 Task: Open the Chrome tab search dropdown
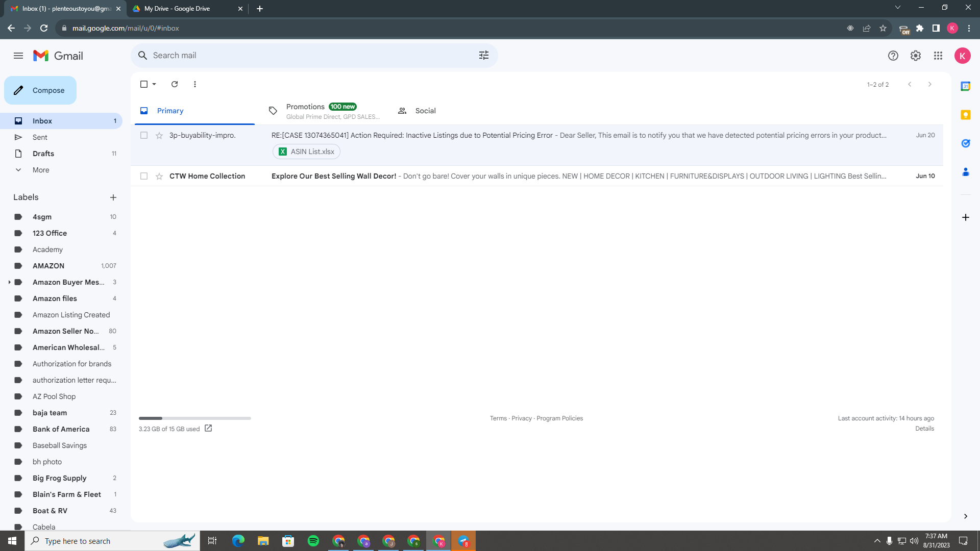coord(897,8)
